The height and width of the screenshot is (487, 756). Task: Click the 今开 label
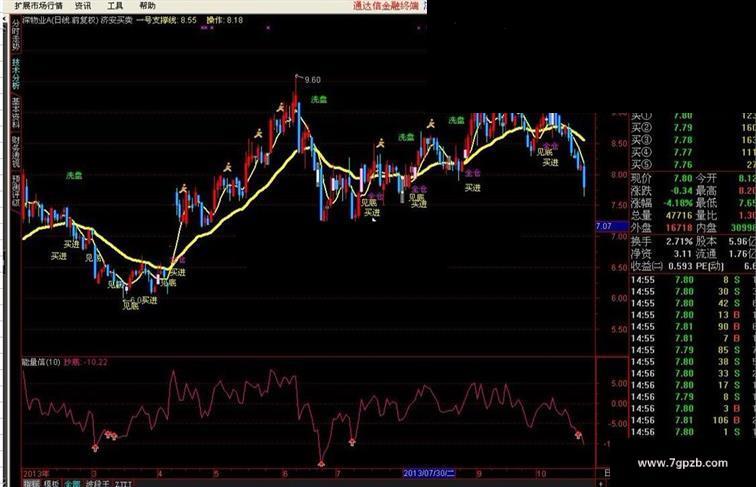pyautogui.click(x=706, y=178)
